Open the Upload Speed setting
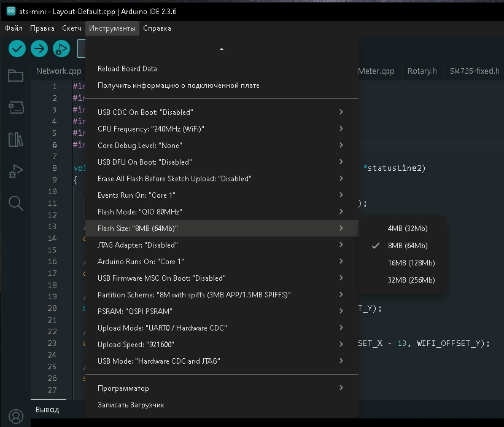This screenshot has width=504, height=427. coord(222,345)
